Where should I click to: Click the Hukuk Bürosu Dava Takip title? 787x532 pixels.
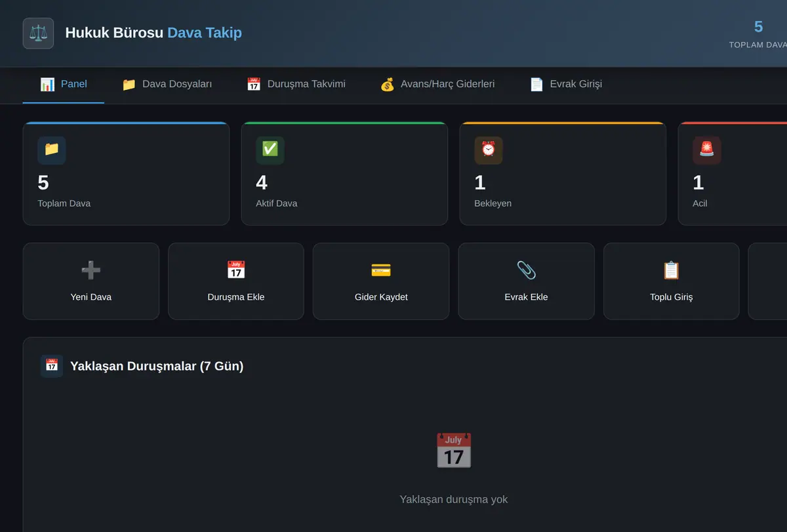point(153,32)
